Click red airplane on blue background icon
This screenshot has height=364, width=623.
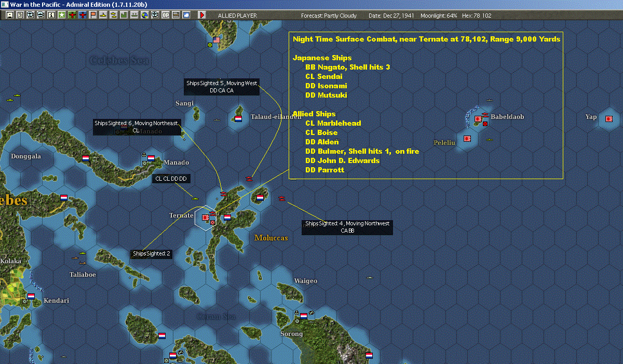pyautogui.click(x=83, y=15)
